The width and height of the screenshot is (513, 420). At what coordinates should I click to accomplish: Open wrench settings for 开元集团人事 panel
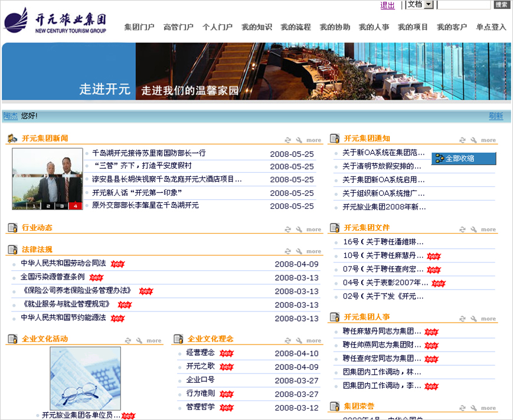(x=473, y=319)
